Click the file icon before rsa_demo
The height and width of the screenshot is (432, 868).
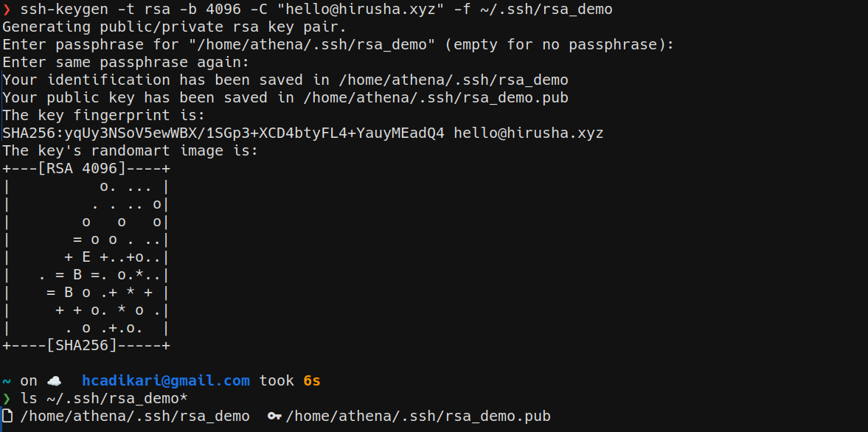pyautogui.click(x=7, y=417)
